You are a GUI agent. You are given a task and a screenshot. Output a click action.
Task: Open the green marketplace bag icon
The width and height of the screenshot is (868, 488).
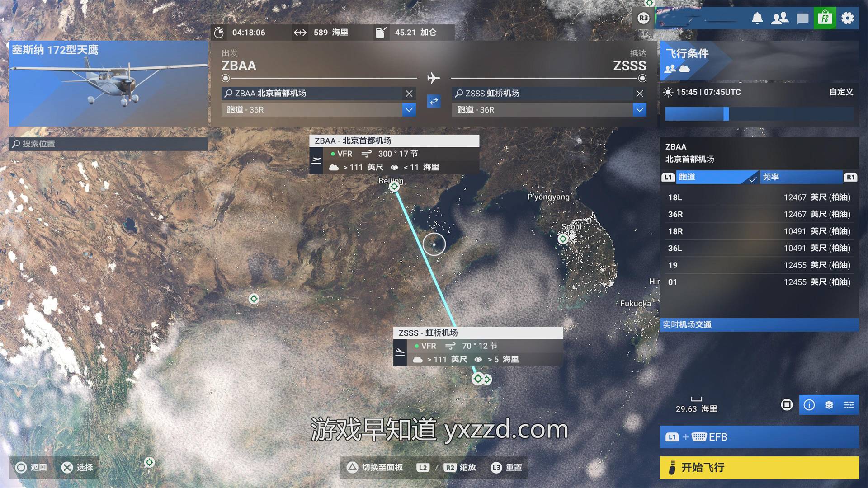825,19
